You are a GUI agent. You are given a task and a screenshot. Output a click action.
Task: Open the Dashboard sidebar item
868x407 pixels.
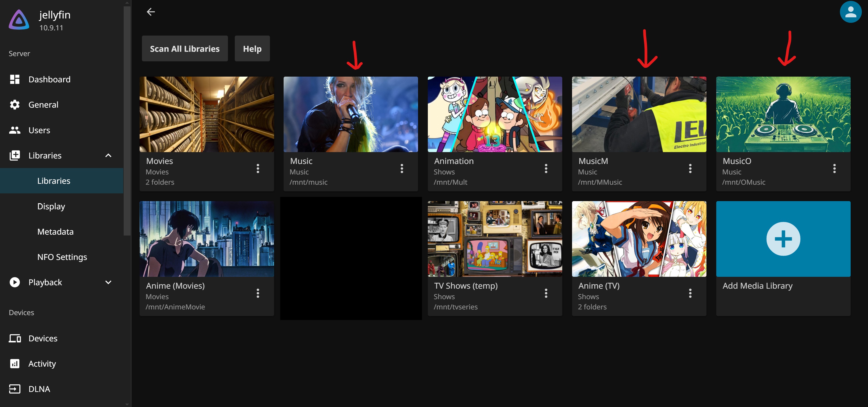point(49,79)
